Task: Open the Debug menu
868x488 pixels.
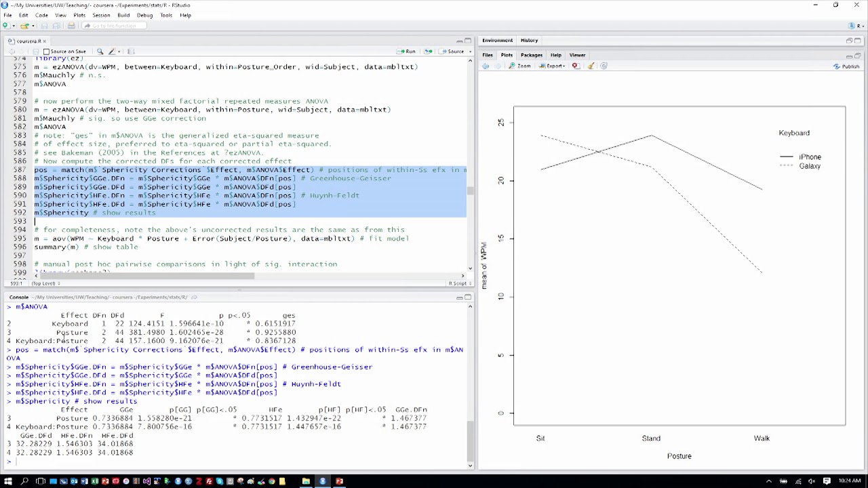Action: (144, 15)
